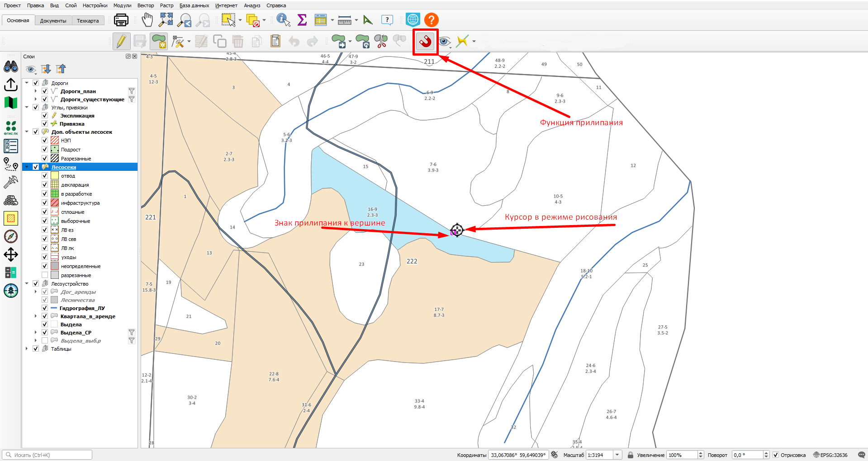Open the orange help question mark
The height and width of the screenshot is (461, 868).
point(431,20)
